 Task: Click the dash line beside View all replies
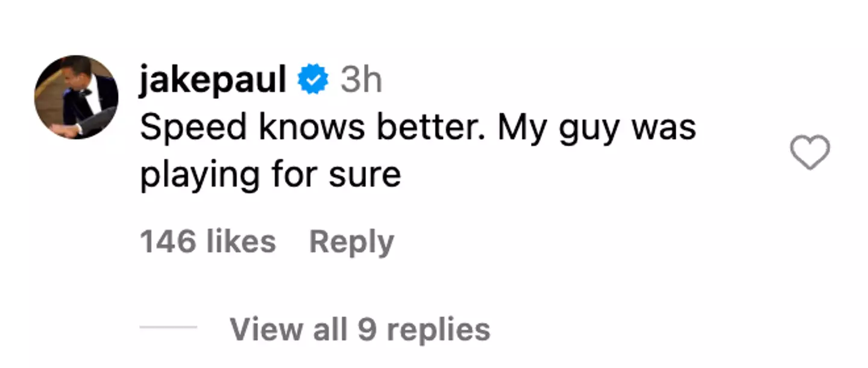tap(168, 328)
